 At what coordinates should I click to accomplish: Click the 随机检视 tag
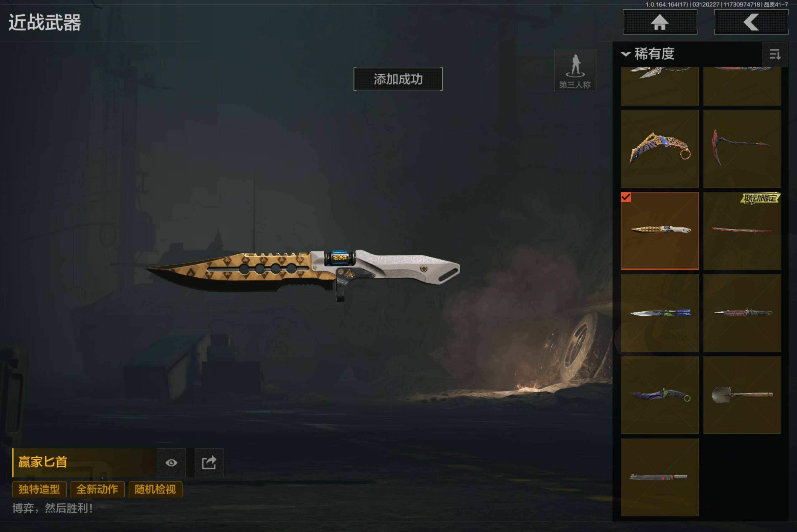pos(155,489)
